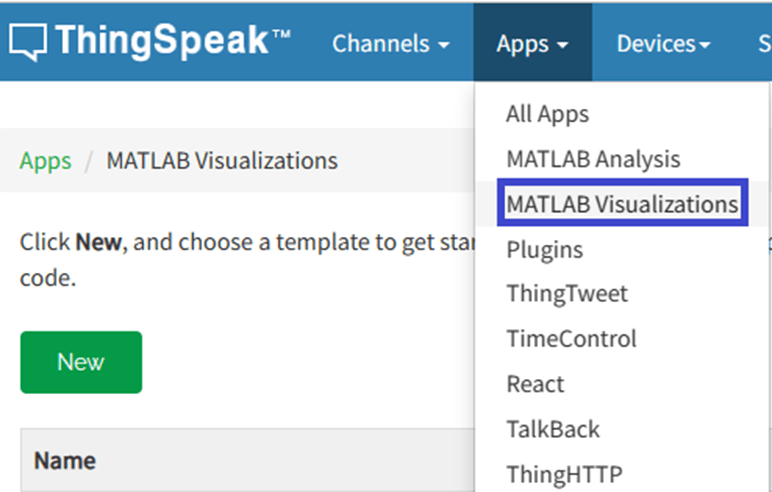Click the caret arrow beside Channels
The width and height of the screenshot is (772, 492).
click(x=443, y=45)
